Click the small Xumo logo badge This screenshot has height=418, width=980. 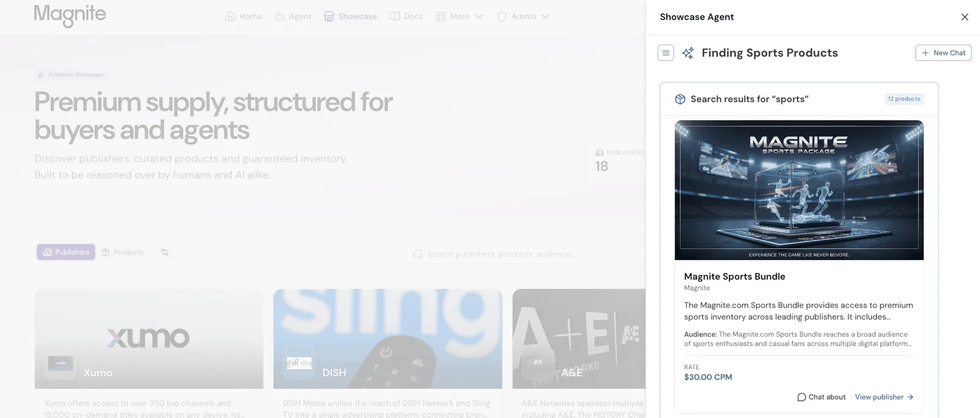click(61, 364)
